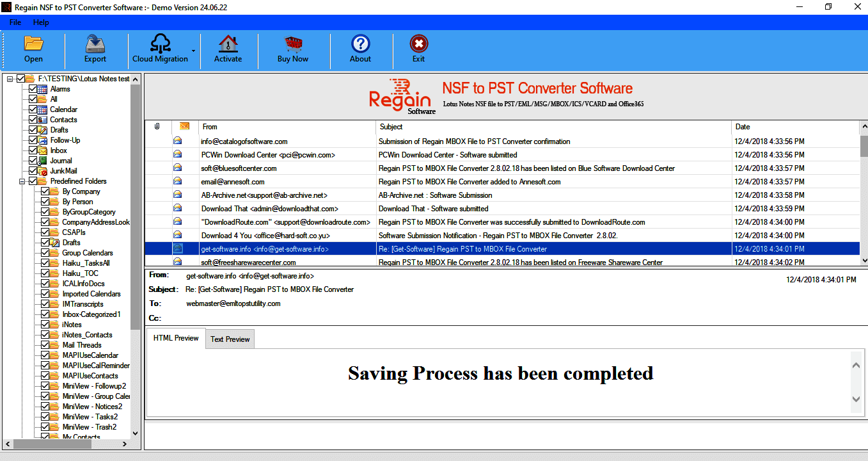Toggle the All folder checkbox
Viewport: 868px width, 461px height.
[33, 99]
